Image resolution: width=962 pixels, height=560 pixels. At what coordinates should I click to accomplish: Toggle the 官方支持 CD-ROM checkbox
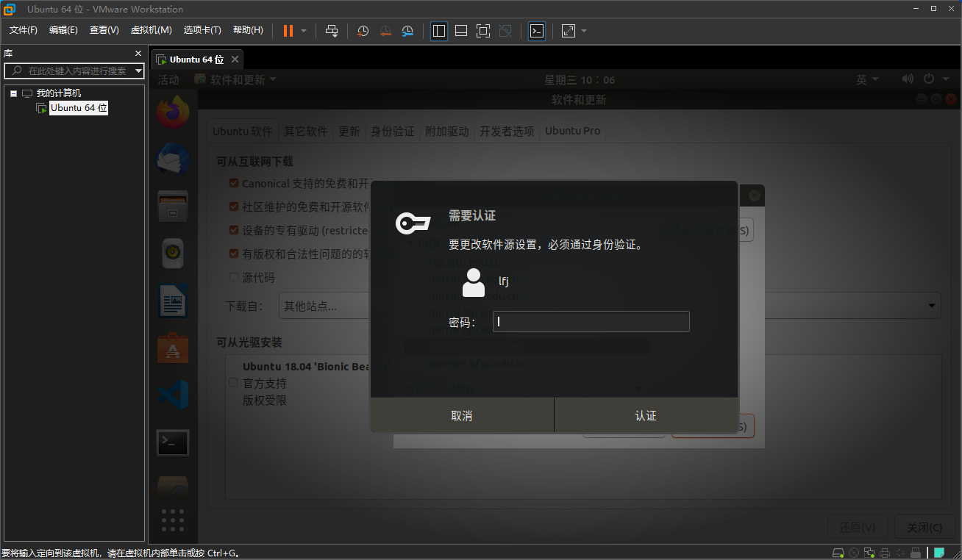click(x=233, y=383)
